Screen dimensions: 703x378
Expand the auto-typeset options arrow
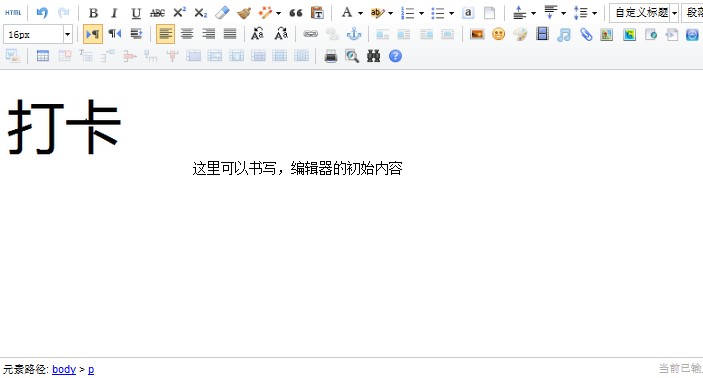point(278,13)
